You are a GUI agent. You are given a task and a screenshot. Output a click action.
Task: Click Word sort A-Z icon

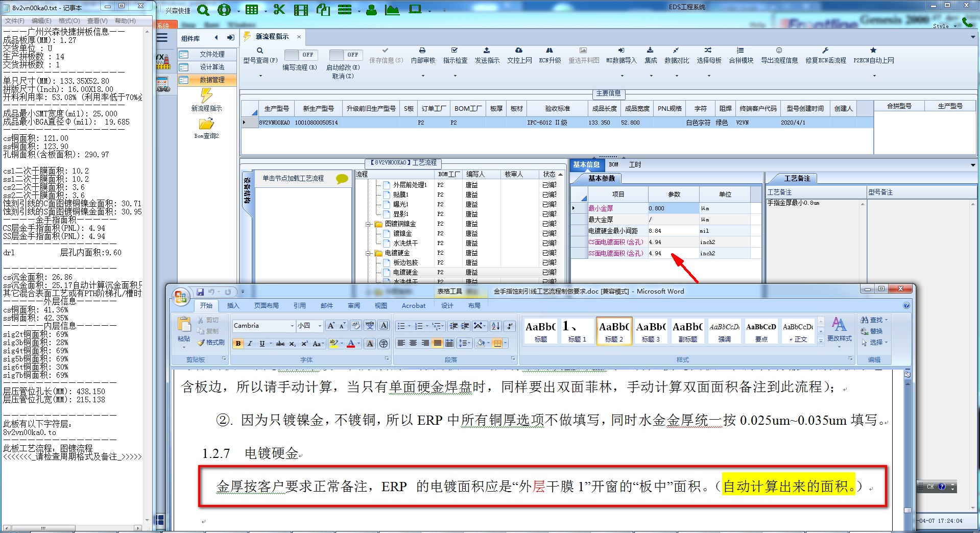pos(495,326)
